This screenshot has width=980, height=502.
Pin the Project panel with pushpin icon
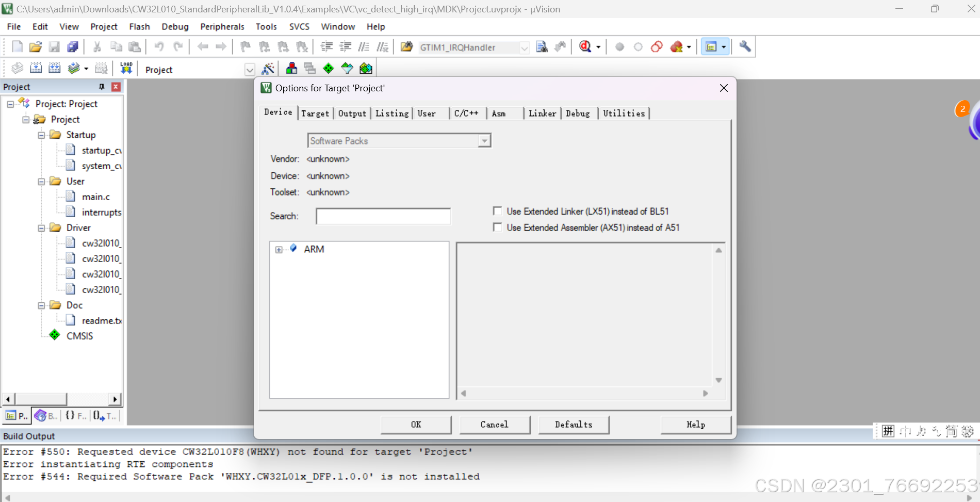[102, 87]
